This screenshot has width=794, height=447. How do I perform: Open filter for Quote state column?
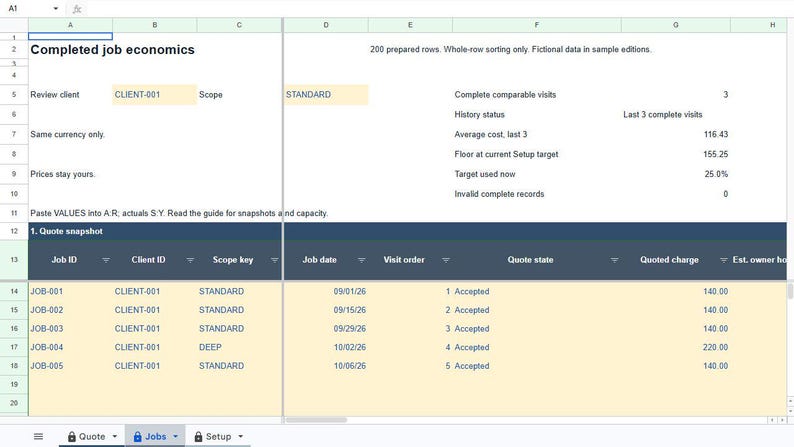[614, 260]
